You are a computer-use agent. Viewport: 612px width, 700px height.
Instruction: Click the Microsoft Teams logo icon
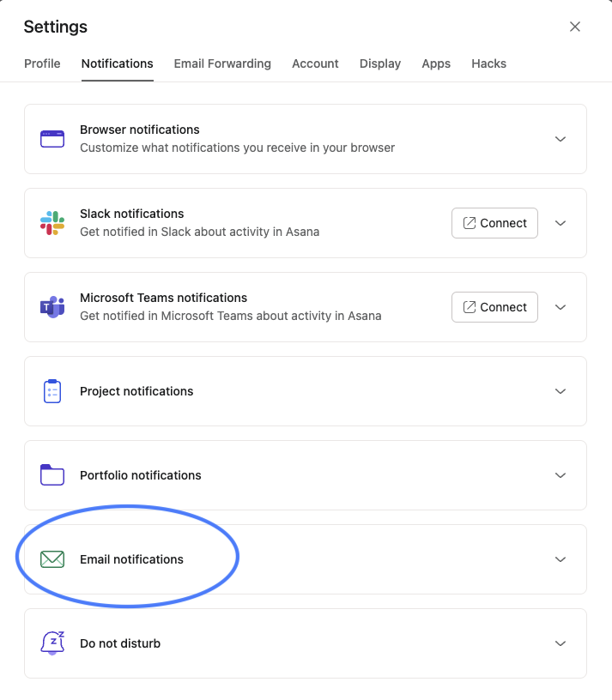click(x=52, y=307)
